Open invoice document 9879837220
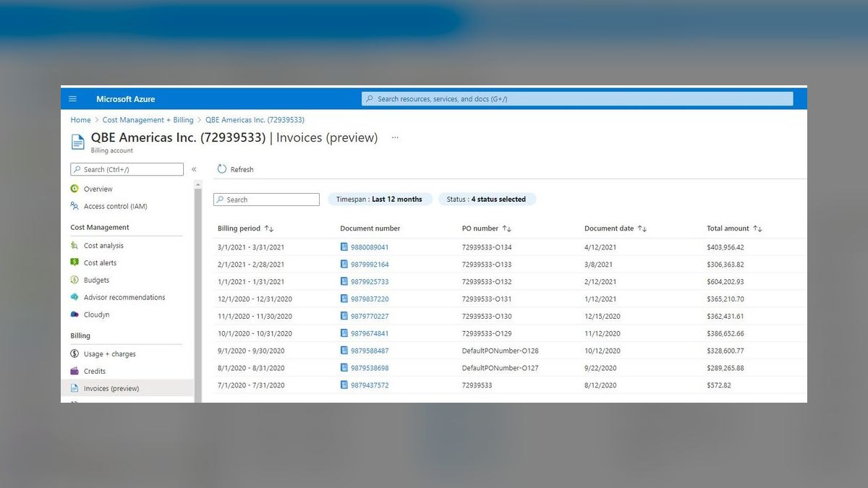Image resolution: width=868 pixels, height=488 pixels. 370,299
